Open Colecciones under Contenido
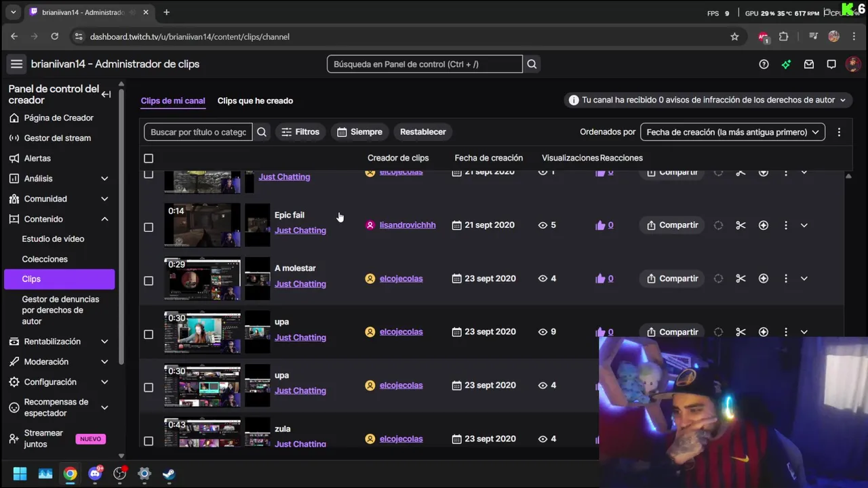Screen dimensions: 868x488 pos(45,259)
